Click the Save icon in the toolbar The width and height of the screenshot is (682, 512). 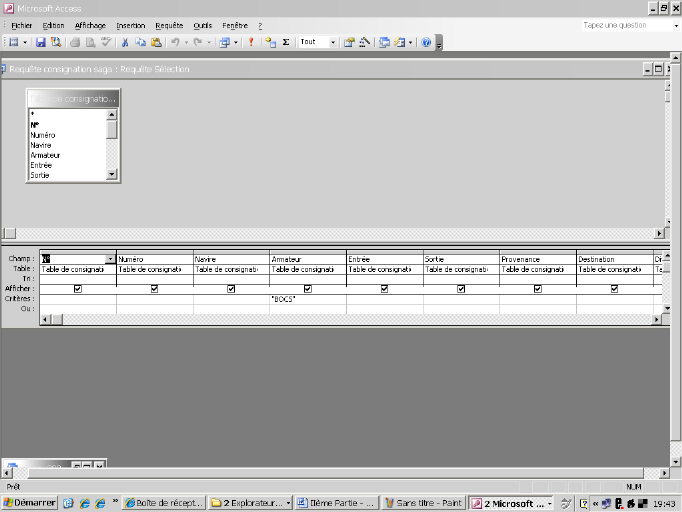(41, 43)
